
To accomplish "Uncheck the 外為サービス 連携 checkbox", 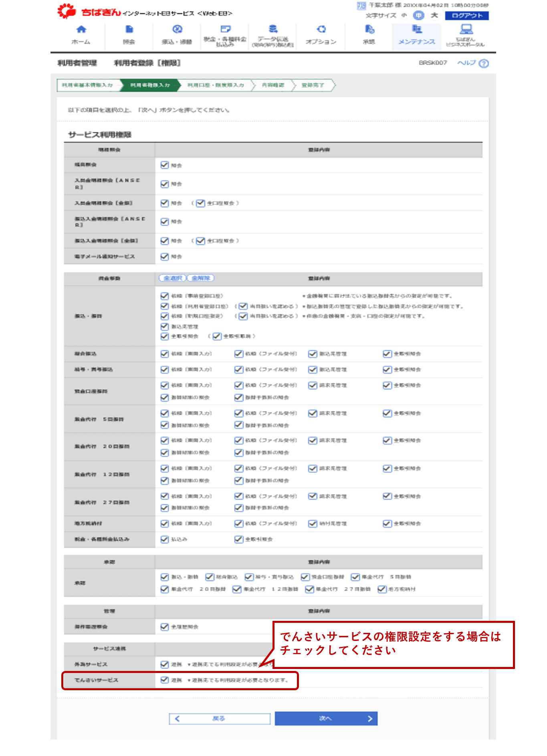I will [x=164, y=664].
